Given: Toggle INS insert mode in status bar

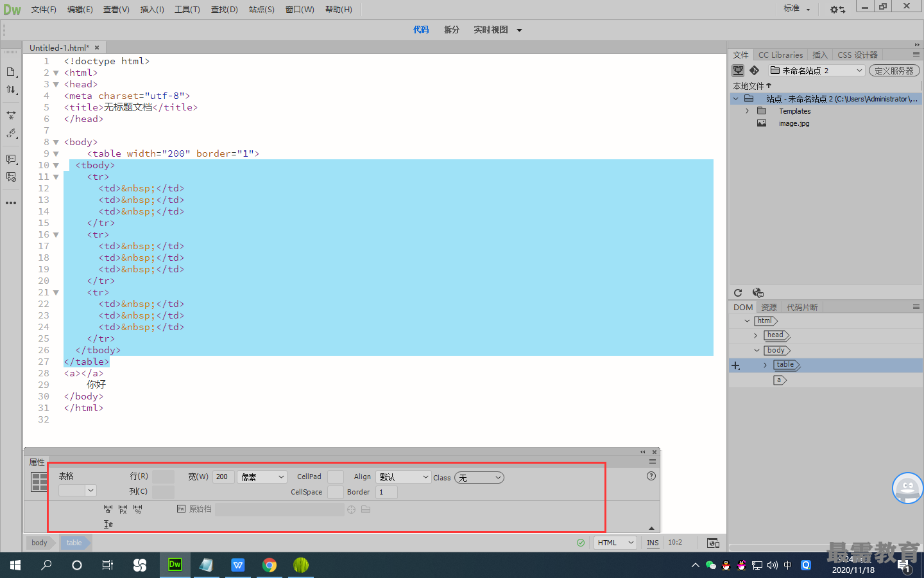Looking at the screenshot, I should [653, 543].
